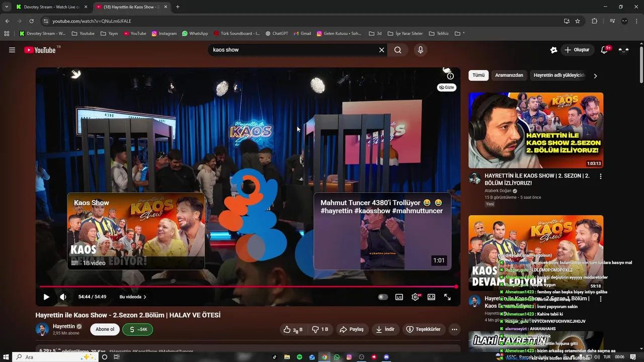The height and width of the screenshot is (362, 644).
Task: Open 'İşe Yarar Siteler' bookmarks folder
Action: pyautogui.click(x=405, y=34)
